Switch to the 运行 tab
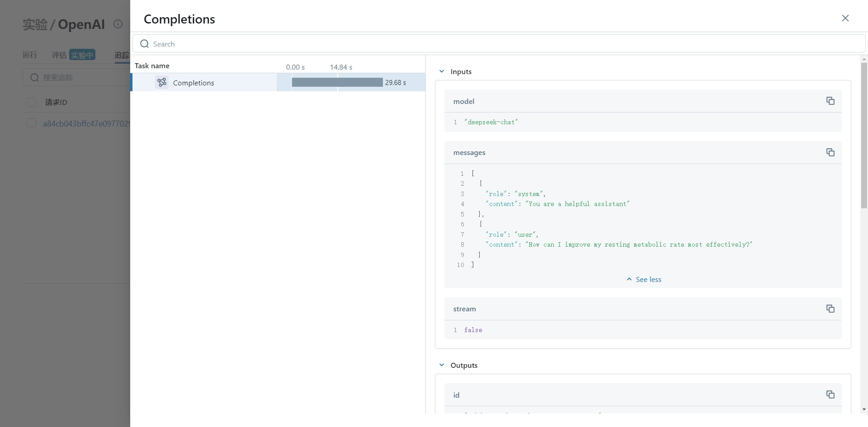 (x=30, y=55)
